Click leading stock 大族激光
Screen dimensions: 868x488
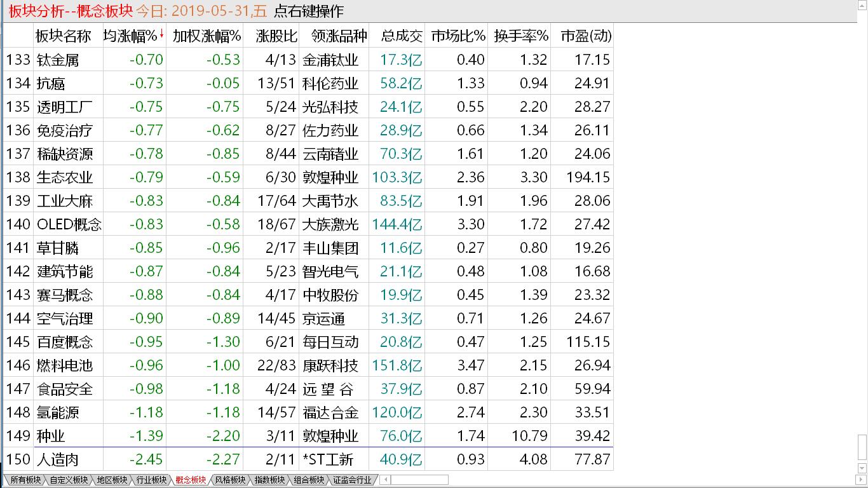(330, 224)
